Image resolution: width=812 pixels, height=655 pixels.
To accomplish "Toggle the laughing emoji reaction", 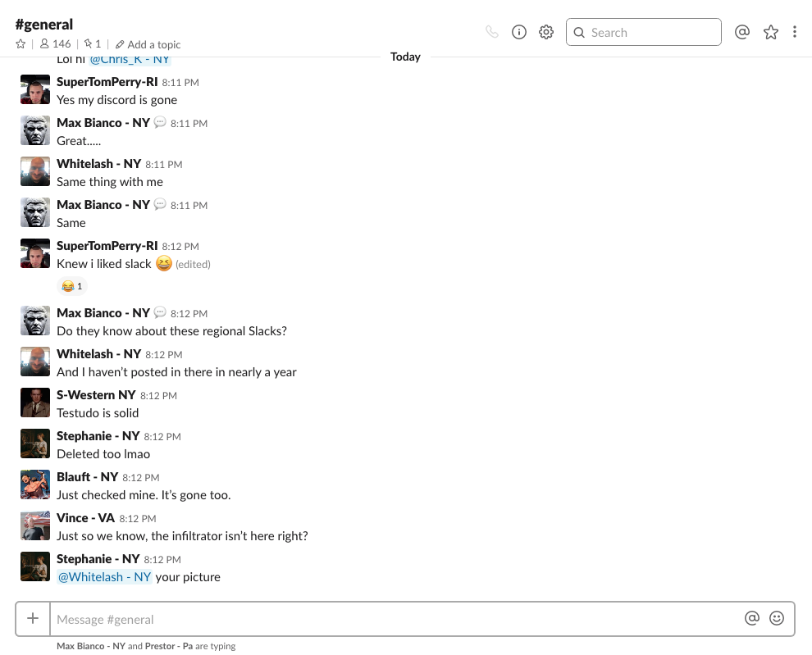I will [71, 286].
